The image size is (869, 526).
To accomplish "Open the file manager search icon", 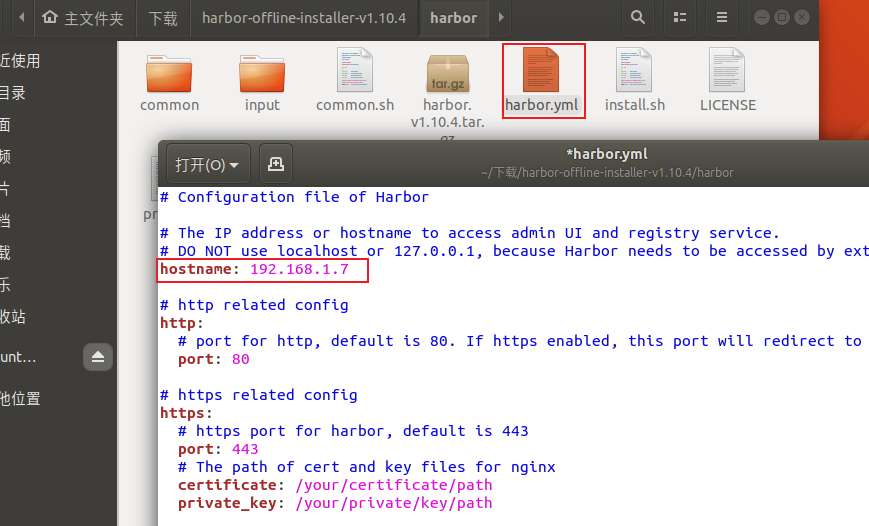I will (638, 17).
